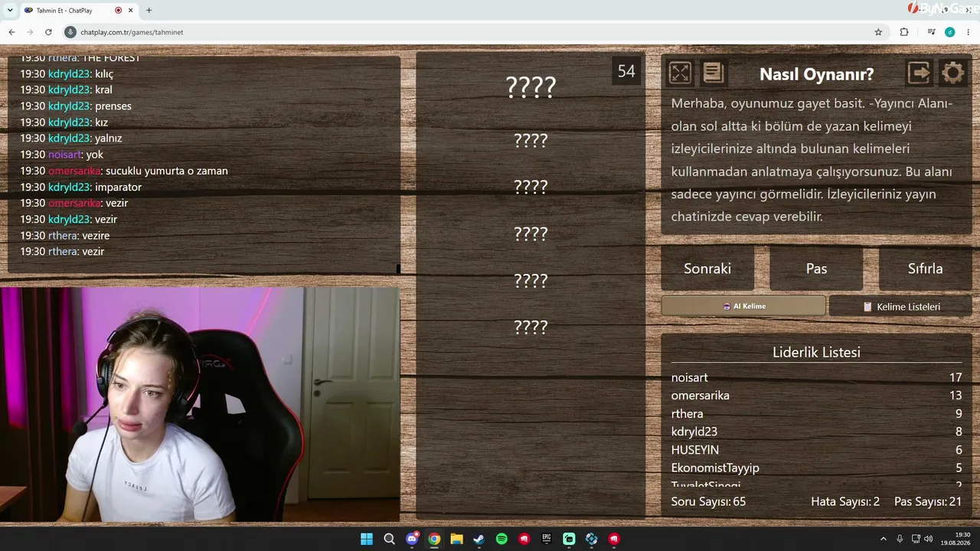Viewport: 980px width, 551px height.
Task: Open Spotify from the taskbar
Action: (501, 539)
